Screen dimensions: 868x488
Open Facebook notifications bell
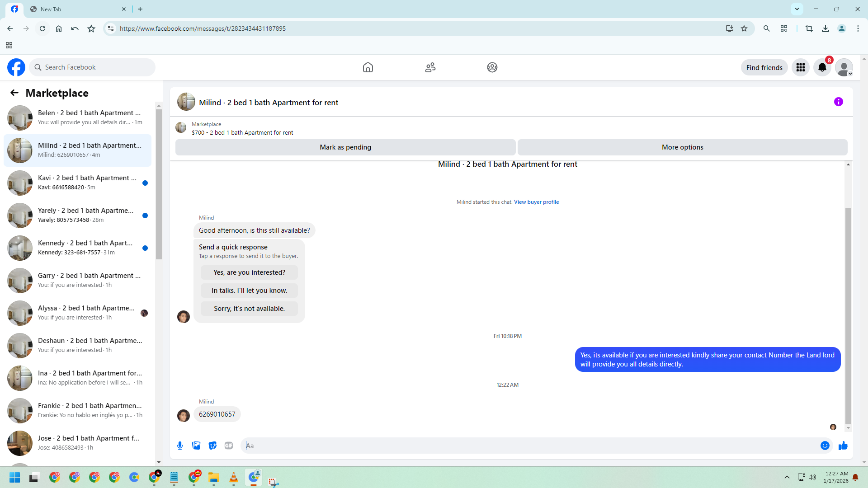click(x=822, y=67)
